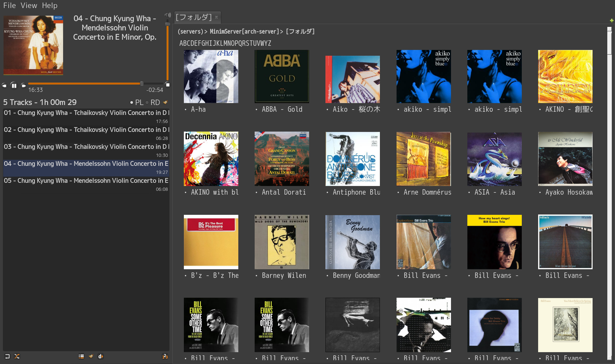Select track 03 in the playlist
Image resolution: width=615 pixels, height=364 pixels.
pyautogui.click(x=86, y=150)
